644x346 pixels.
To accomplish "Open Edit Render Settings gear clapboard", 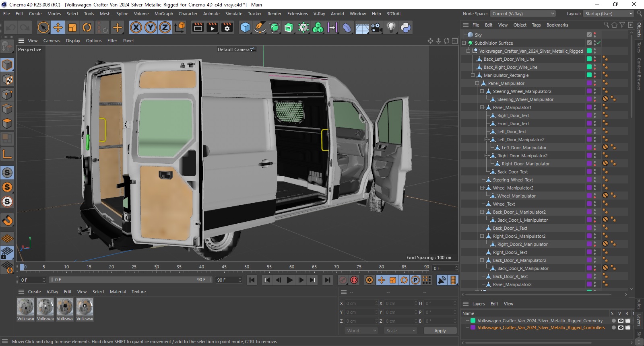I will (x=227, y=27).
